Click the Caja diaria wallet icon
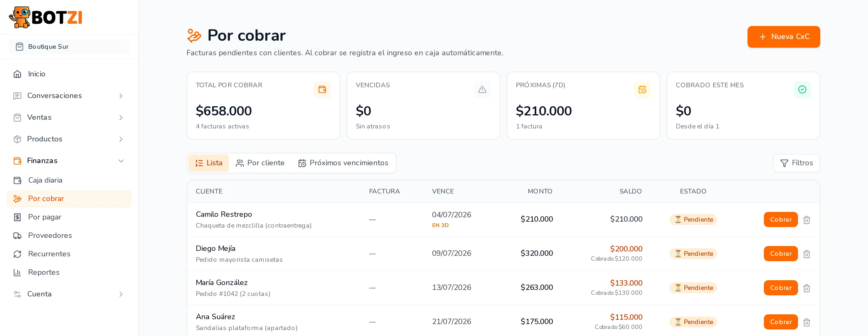Image resolution: width=868 pixels, height=336 pixels. coord(17,180)
